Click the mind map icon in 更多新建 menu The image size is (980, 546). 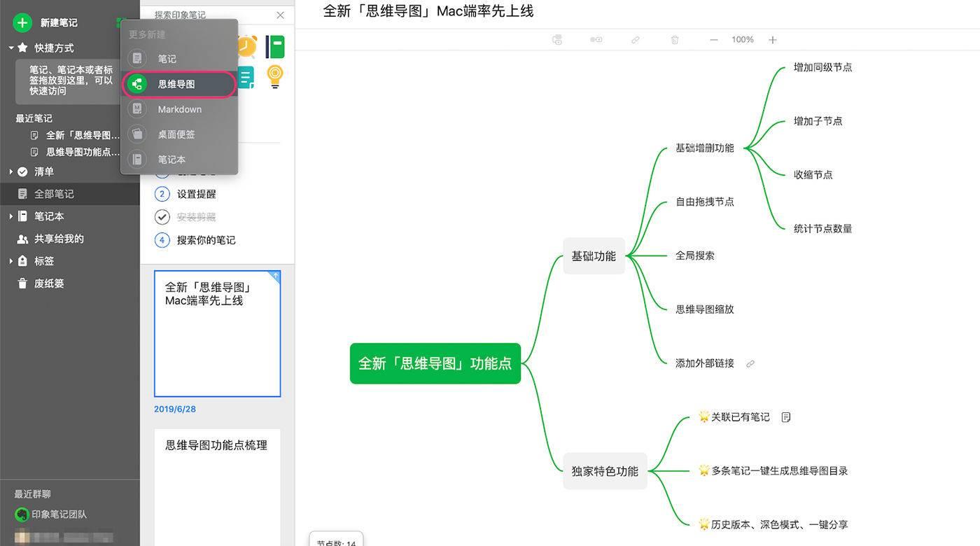137,84
